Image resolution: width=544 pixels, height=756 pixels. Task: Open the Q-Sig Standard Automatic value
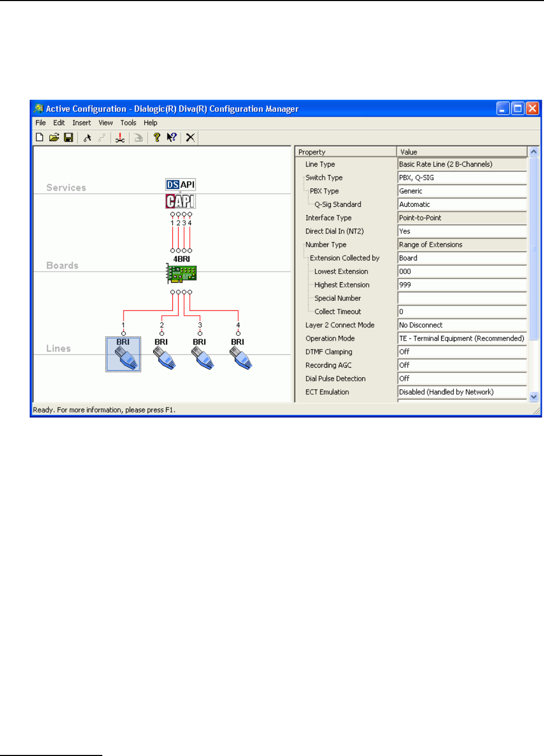click(x=462, y=204)
